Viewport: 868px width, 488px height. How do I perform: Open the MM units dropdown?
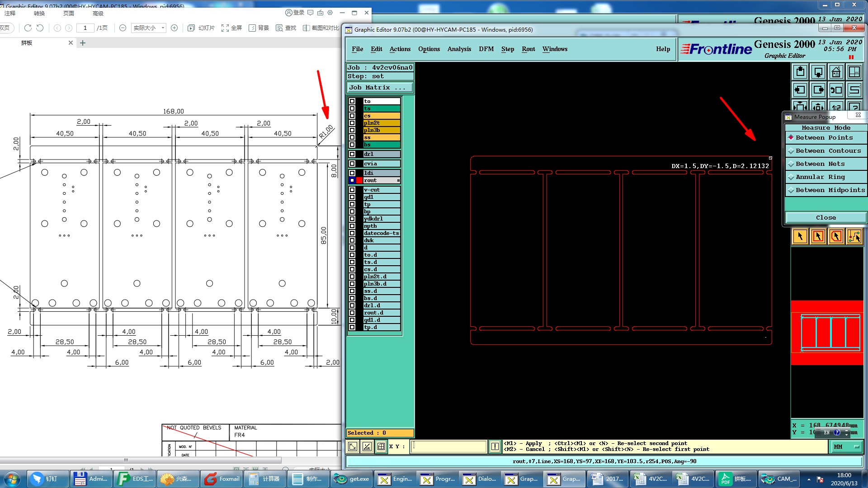846,446
